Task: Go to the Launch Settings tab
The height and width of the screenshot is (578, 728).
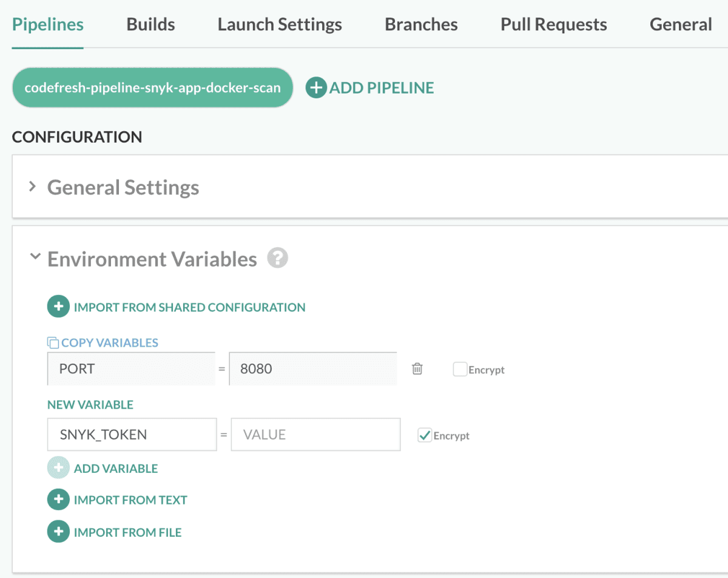Action: [280, 24]
